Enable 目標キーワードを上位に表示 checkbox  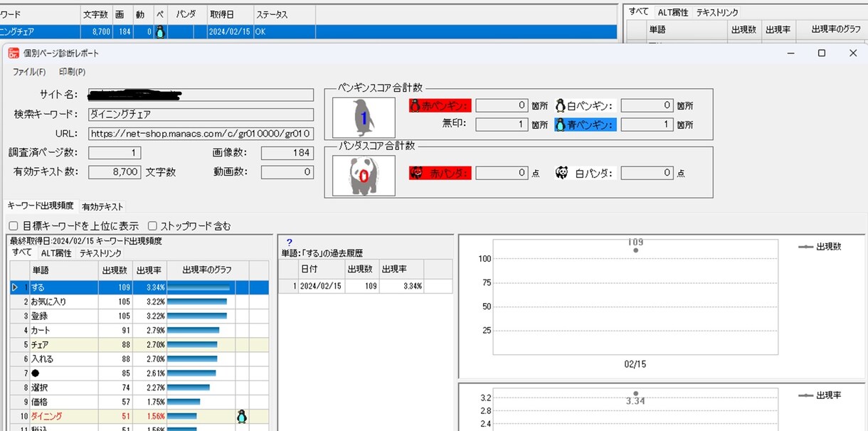pos(14,226)
